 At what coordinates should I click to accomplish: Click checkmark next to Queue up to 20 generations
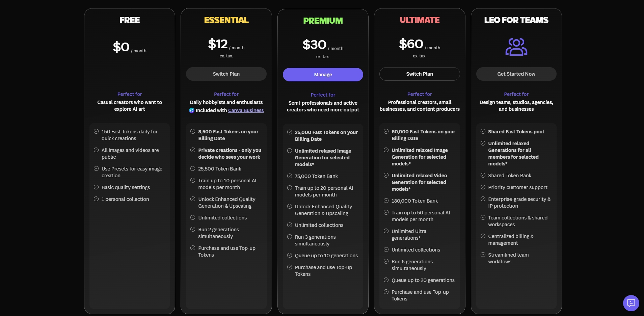click(386, 280)
